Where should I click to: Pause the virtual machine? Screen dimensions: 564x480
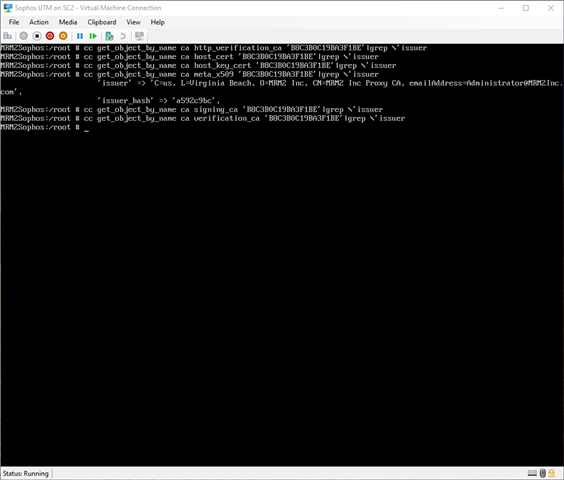pos(80,36)
